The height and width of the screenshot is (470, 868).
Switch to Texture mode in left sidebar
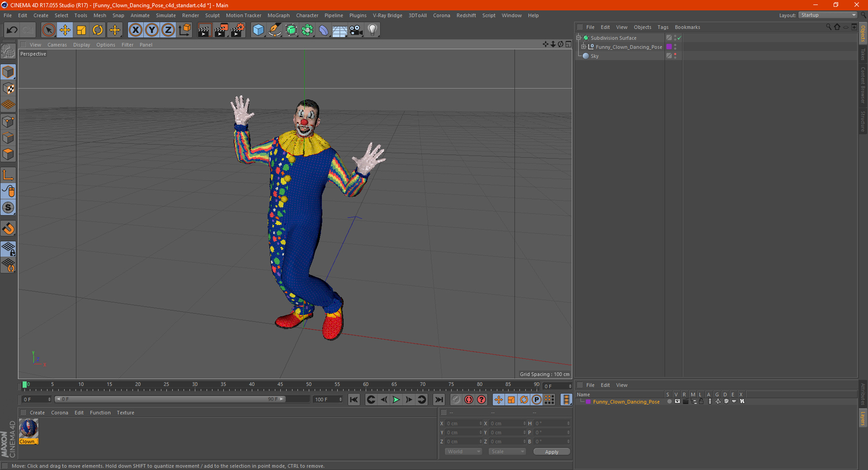(8, 89)
